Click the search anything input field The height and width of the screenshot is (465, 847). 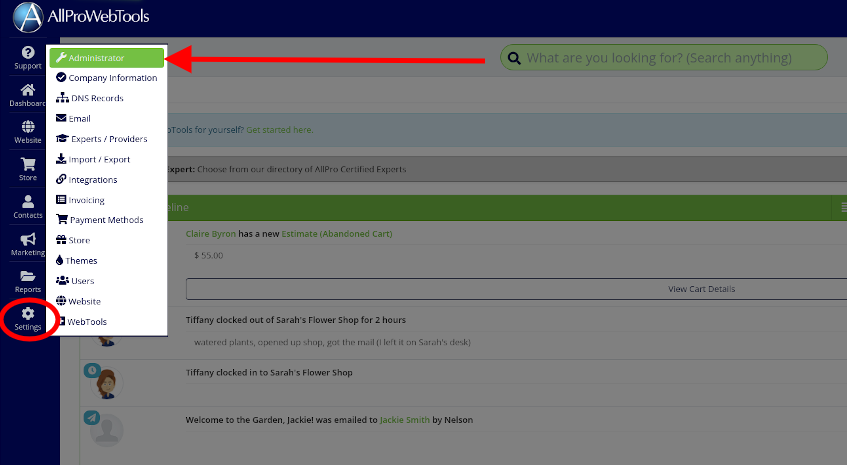pyautogui.click(x=664, y=58)
